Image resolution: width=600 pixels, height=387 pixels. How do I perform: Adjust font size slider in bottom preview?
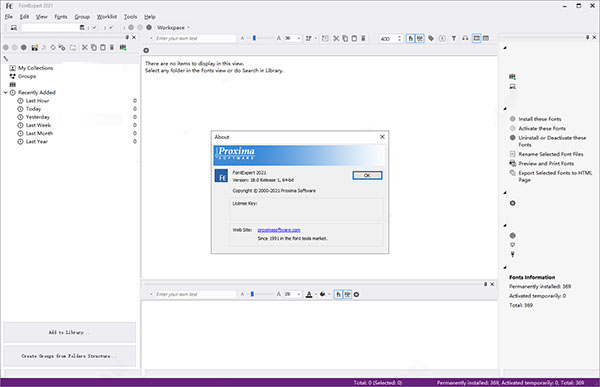point(252,294)
